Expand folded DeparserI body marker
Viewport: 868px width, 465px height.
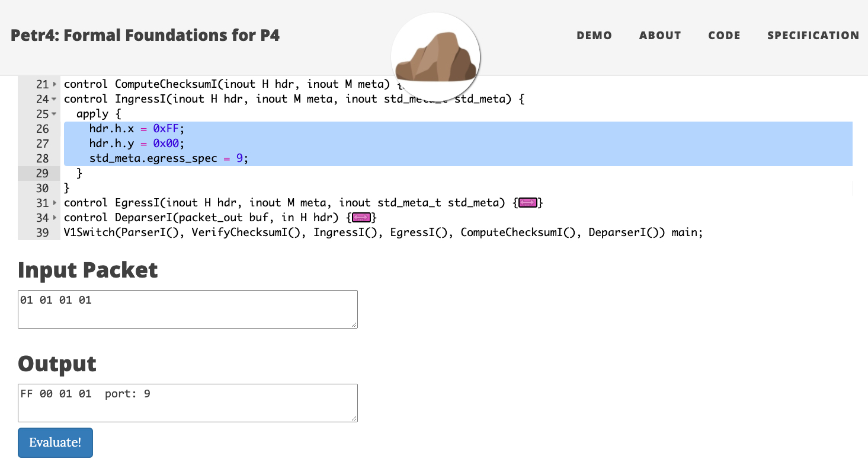click(361, 218)
